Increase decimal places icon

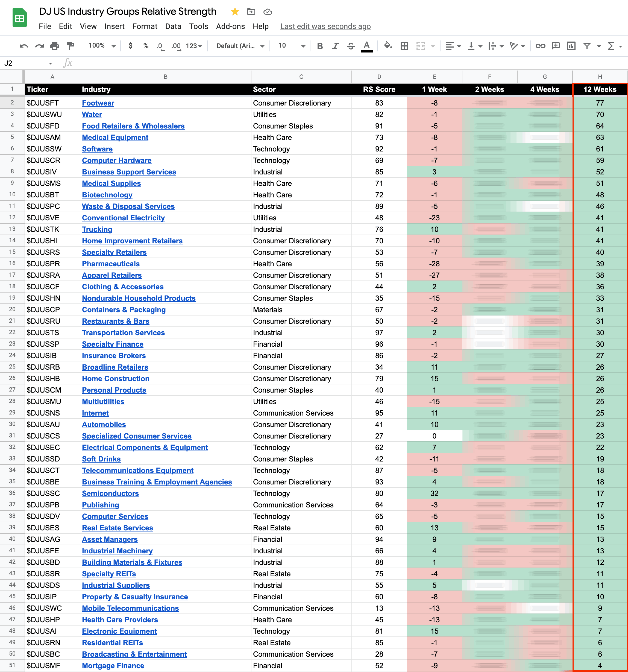pos(176,46)
